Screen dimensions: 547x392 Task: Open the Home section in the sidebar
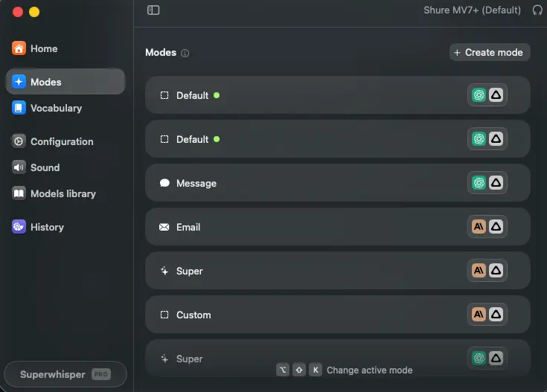[65, 48]
